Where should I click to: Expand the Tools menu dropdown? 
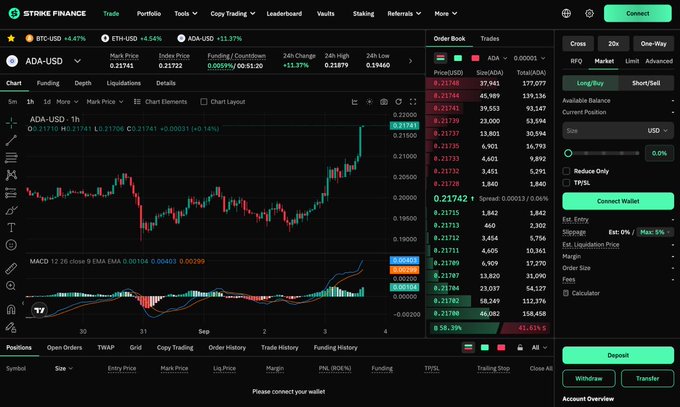186,13
